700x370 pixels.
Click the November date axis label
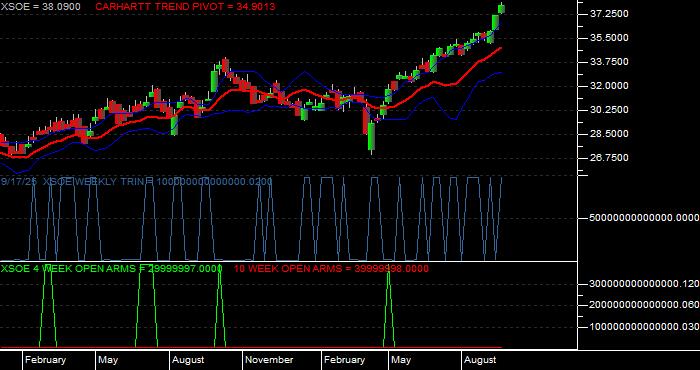click(269, 360)
